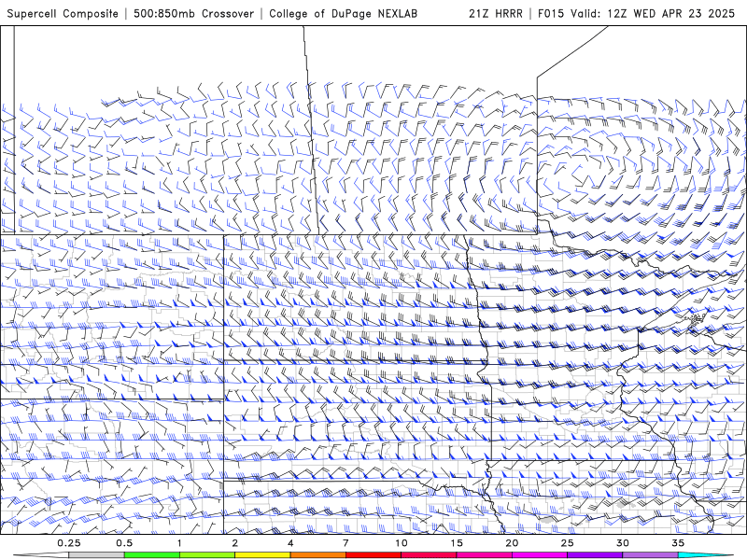Select the cyan above-35 arrow segment

point(705,555)
